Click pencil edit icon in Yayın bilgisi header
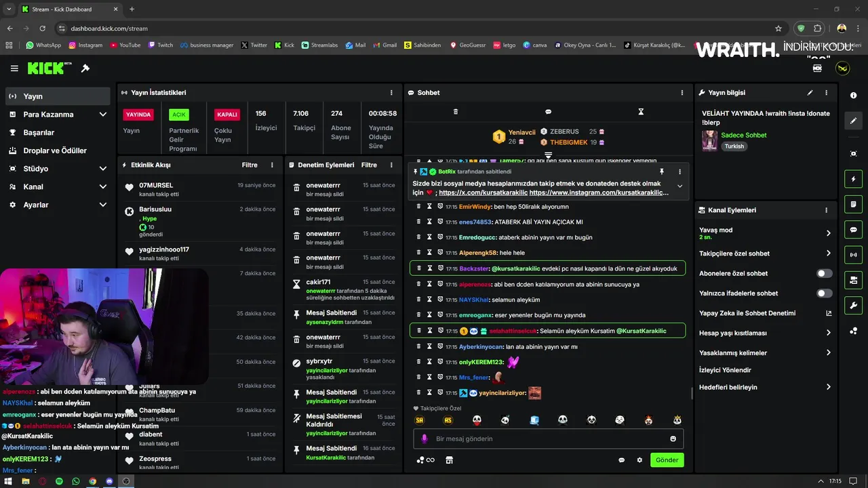The image size is (868, 488). (810, 93)
